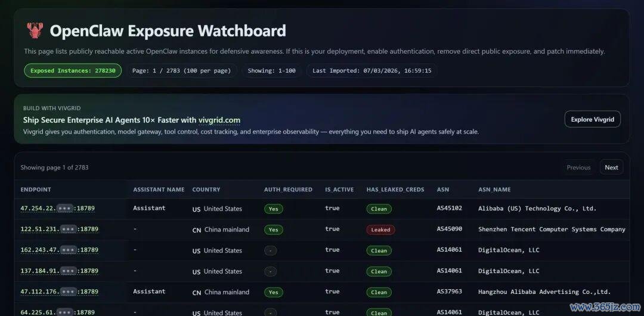Go to the Next page
The width and height of the screenshot is (644, 316).
611,168
